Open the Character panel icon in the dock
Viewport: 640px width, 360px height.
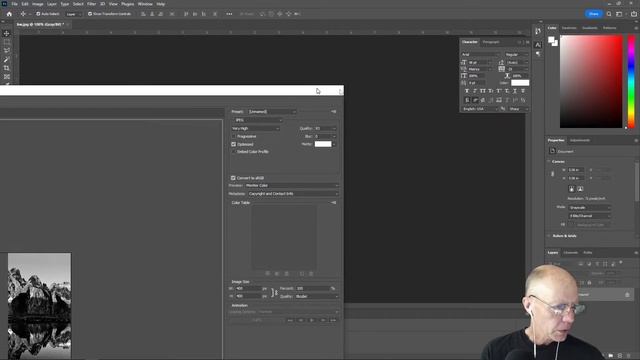(538, 45)
